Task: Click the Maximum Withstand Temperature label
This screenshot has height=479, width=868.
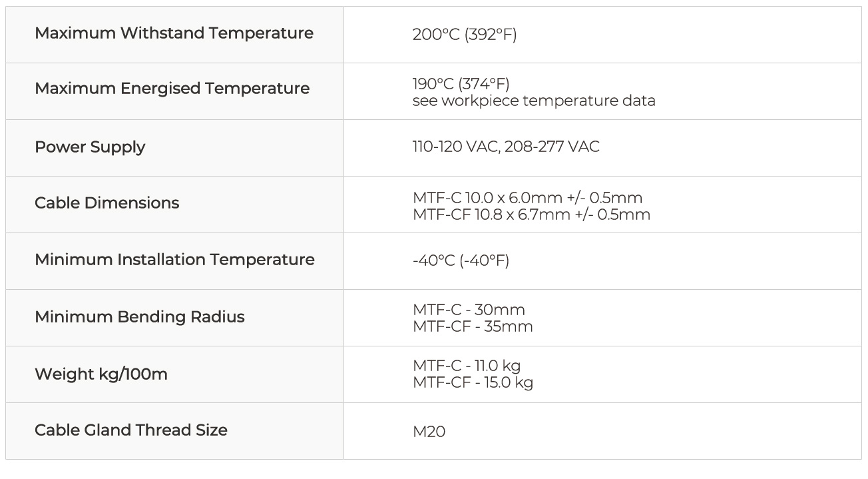Action: click(174, 33)
